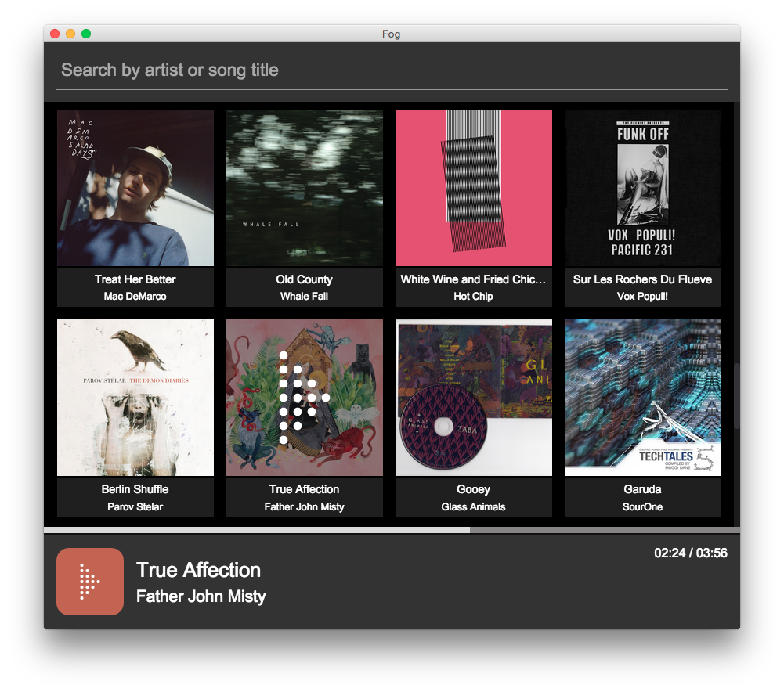The width and height of the screenshot is (784, 692).
Task: Maximize the Fog window with green button
Action: 86,34
